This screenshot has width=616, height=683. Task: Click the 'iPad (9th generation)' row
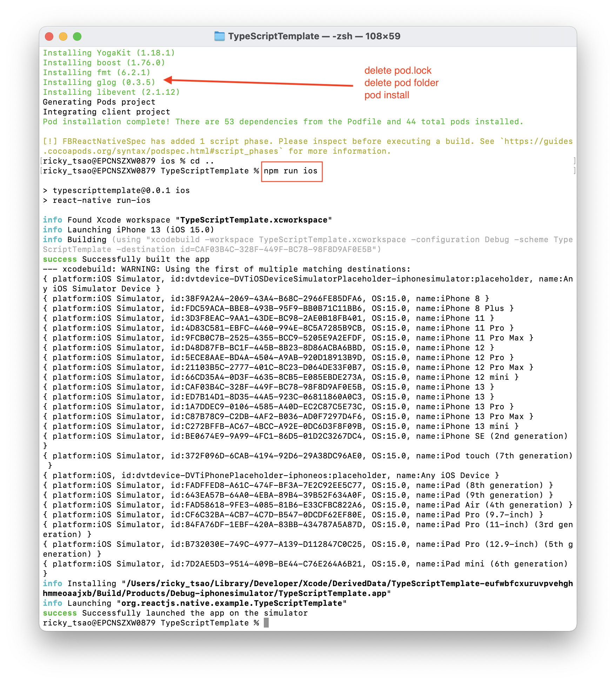point(298,495)
